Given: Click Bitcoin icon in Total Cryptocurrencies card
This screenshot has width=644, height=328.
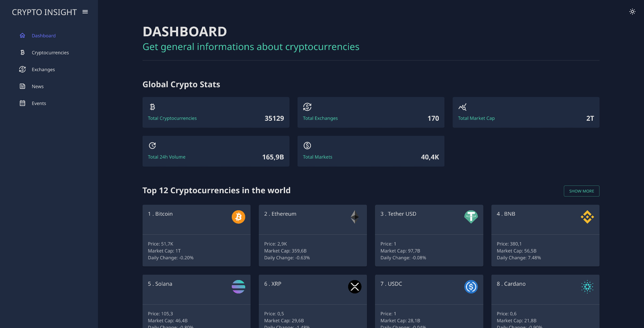Looking at the screenshot, I should pyautogui.click(x=152, y=107).
